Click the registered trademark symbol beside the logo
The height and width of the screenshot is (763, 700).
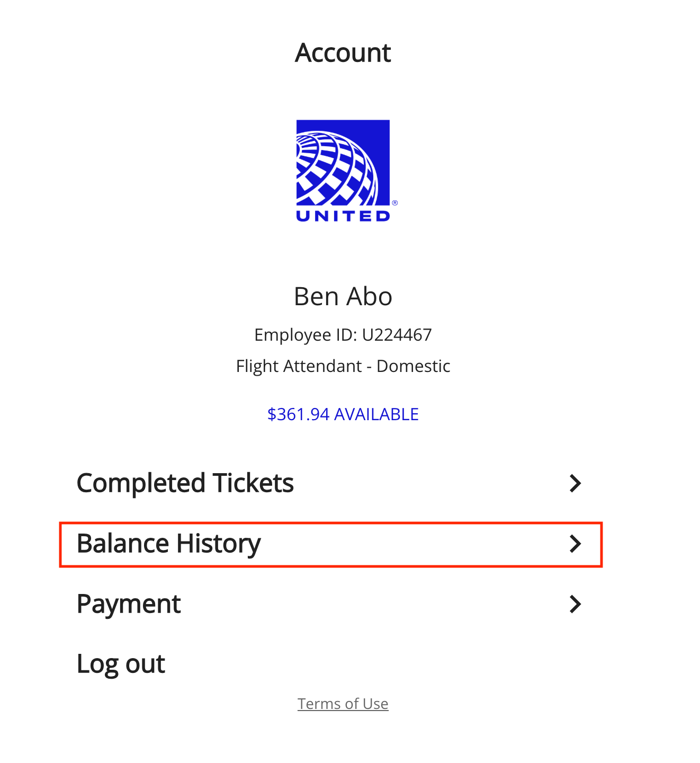[x=394, y=202]
